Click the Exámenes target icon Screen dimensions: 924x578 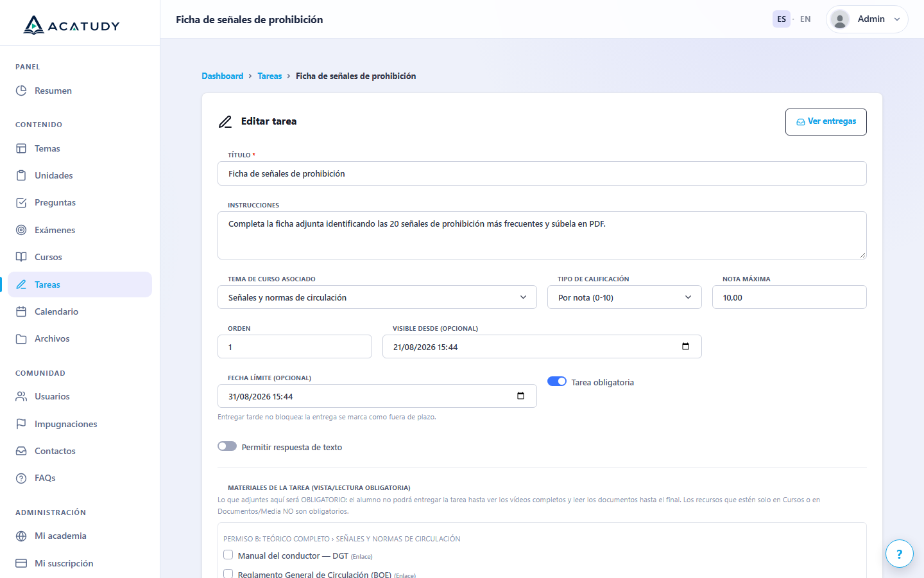(x=21, y=230)
